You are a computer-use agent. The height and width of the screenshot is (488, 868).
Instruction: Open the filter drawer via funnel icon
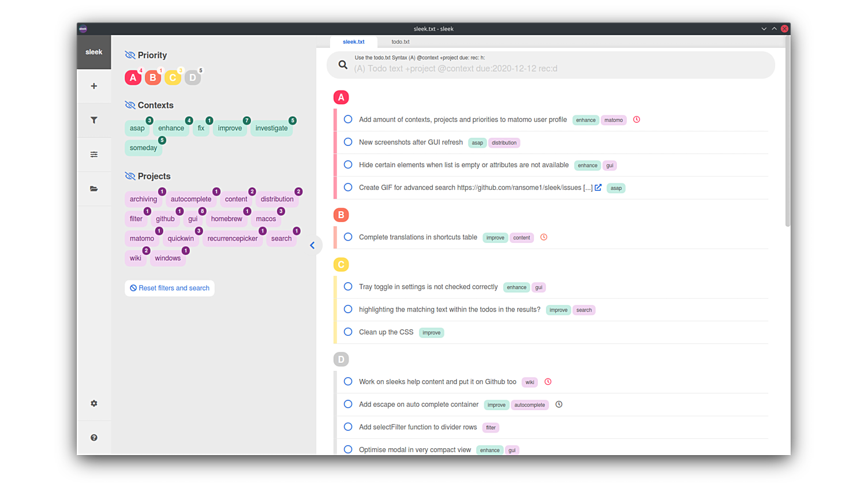pyautogui.click(x=93, y=120)
